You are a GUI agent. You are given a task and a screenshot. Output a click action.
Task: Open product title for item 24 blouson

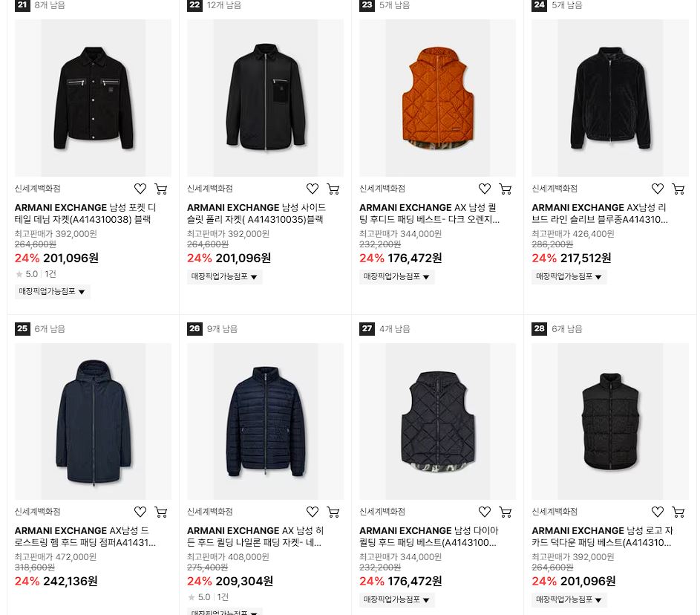[600, 213]
